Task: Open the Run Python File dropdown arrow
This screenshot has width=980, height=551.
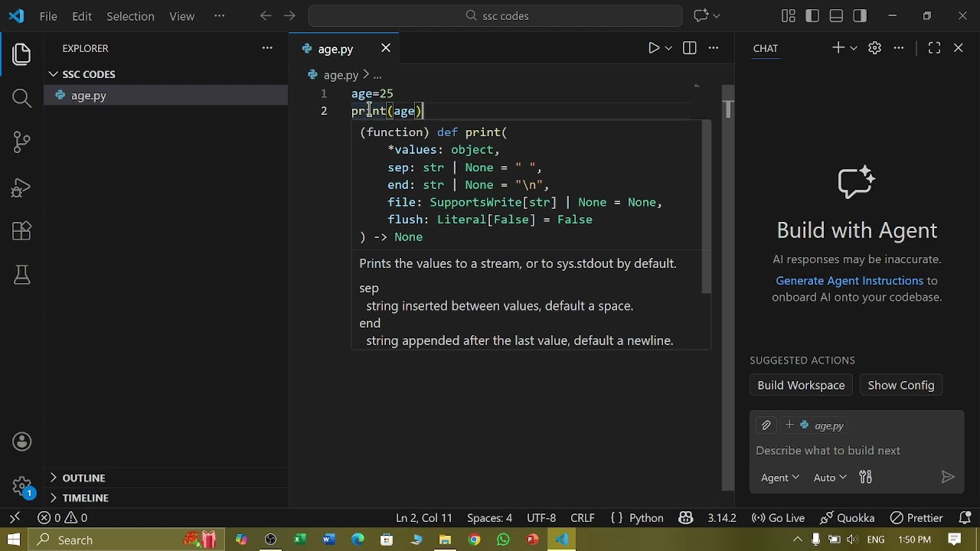Action: (668, 48)
